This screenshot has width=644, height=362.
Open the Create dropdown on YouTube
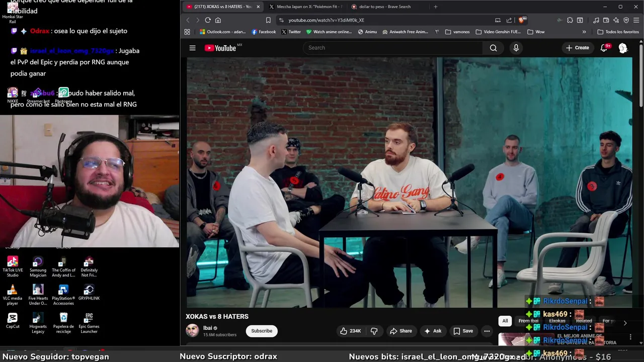577,48
